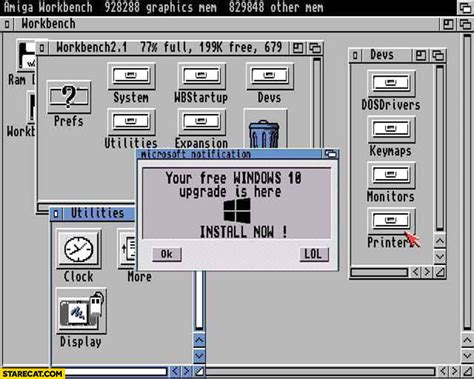474x379 pixels.
Task: Open the WBStartup drawer
Action: tap(202, 76)
